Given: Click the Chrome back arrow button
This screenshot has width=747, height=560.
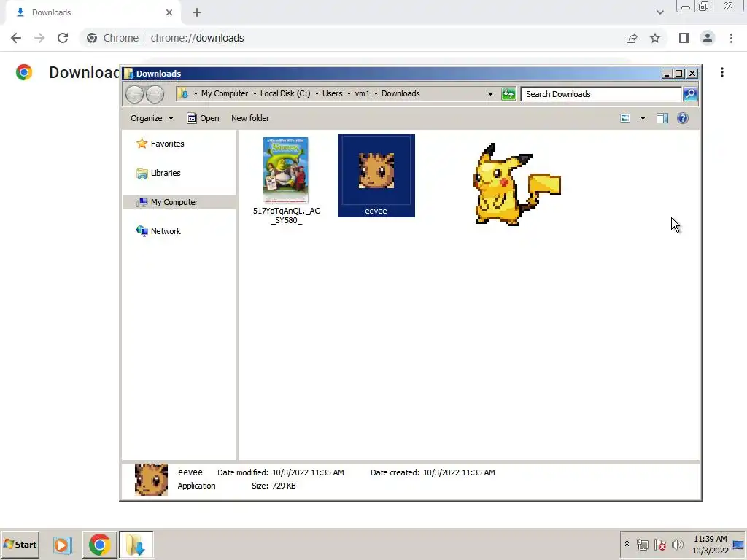Looking at the screenshot, I should 16,38.
